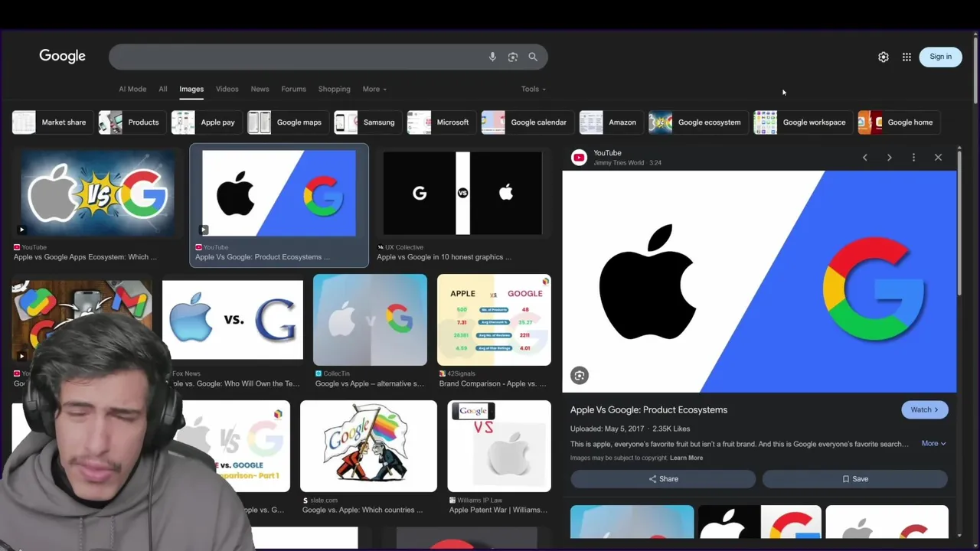Open the Learn More copyright link
This screenshot has width=980, height=551.
686,458
